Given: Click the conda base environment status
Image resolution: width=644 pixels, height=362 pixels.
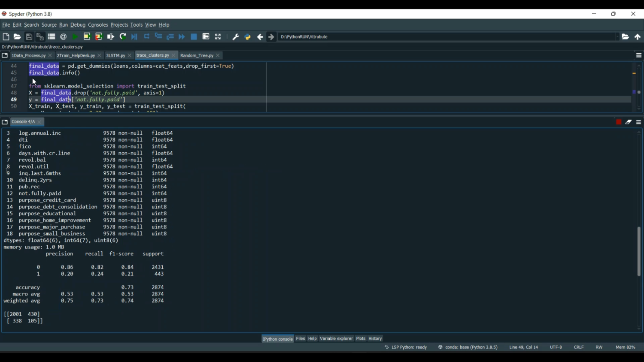Looking at the screenshot, I should (468, 347).
